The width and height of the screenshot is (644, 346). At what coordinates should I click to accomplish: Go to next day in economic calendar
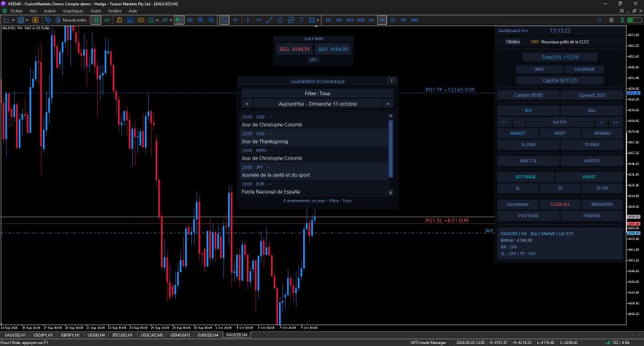(388, 104)
